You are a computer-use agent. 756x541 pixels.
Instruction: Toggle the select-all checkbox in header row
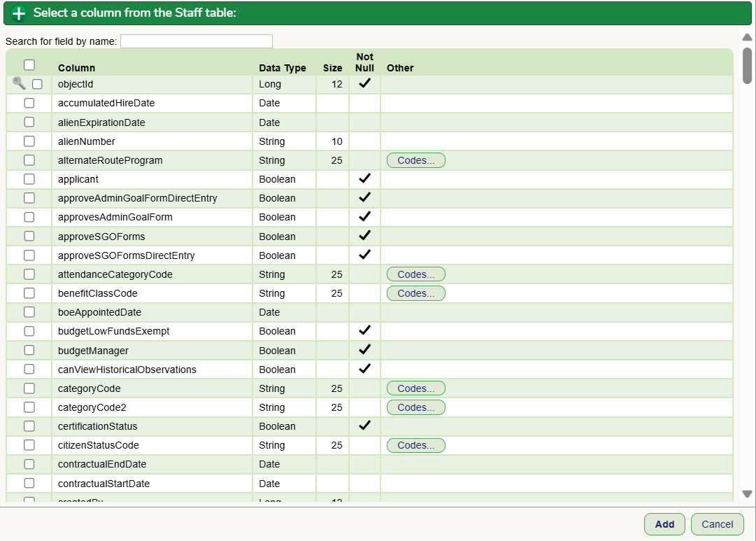pos(29,64)
